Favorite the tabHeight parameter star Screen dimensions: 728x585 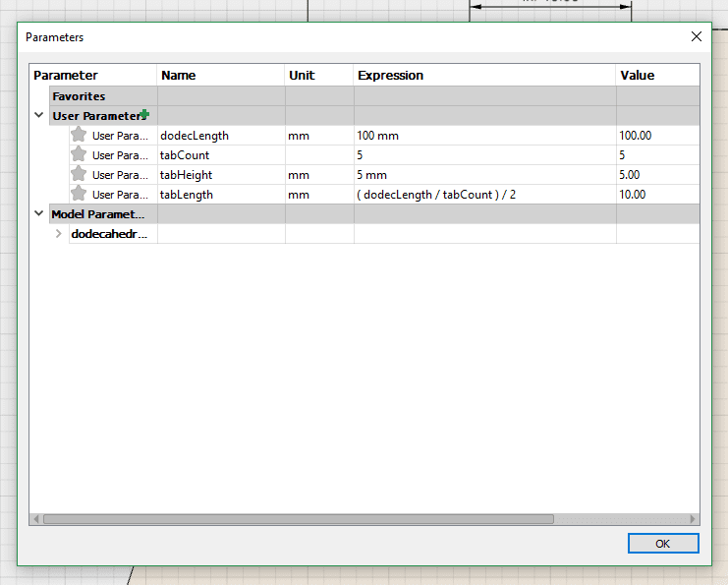79,174
